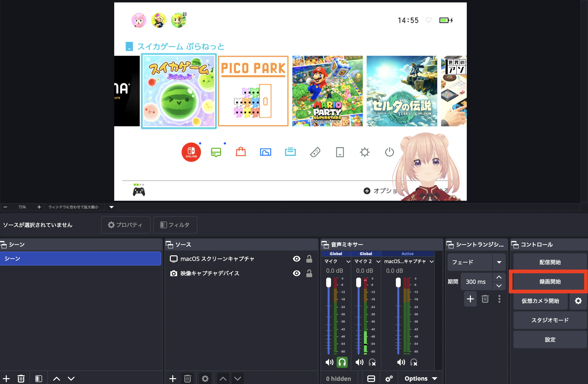Hide 映像キャプチャデバイス source eye

[x=296, y=273]
